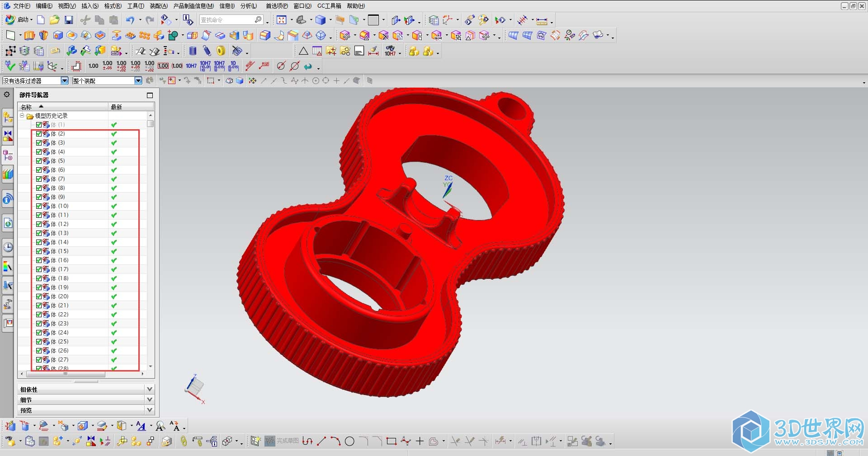Click the yellow chain link constraint icon
This screenshot has width=868, height=456.
[184, 441]
